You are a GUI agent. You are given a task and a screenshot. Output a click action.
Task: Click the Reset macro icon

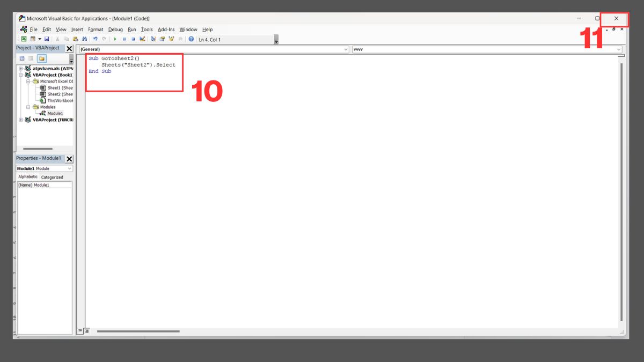pos(133,39)
